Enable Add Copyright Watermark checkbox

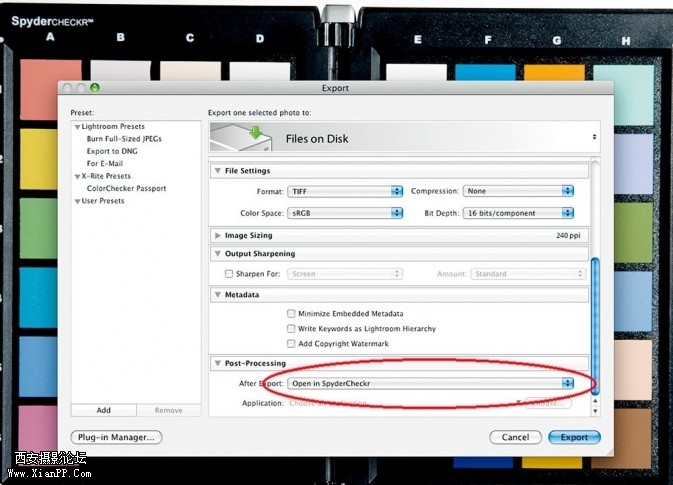click(x=291, y=343)
